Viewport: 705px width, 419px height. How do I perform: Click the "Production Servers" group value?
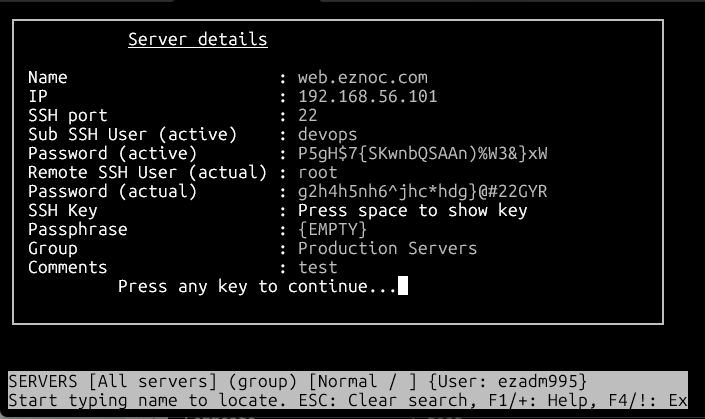tap(387, 249)
